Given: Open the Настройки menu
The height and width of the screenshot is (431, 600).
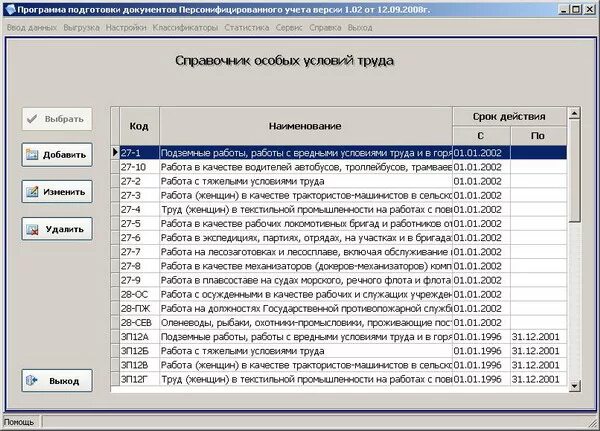Looking at the screenshot, I should [x=126, y=28].
